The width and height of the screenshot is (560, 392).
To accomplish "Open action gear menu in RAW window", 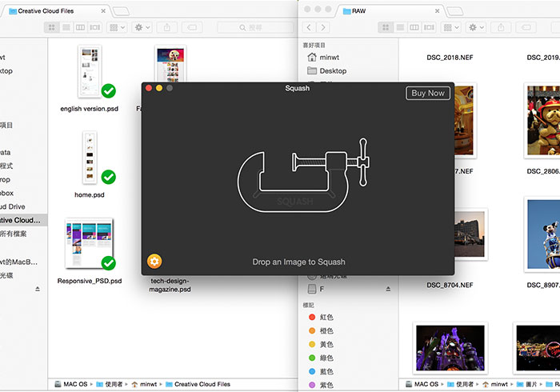I will pyautogui.click(x=476, y=27).
